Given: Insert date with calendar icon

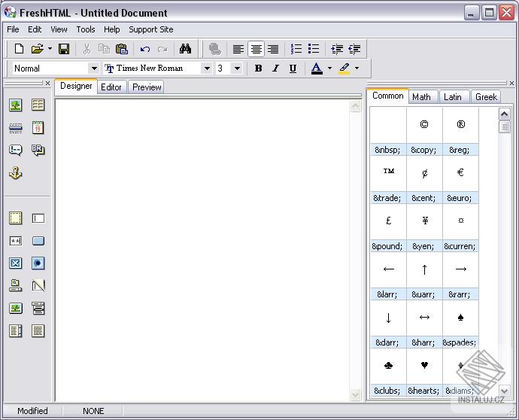Looking at the screenshot, I should click(x=38, y=127).
